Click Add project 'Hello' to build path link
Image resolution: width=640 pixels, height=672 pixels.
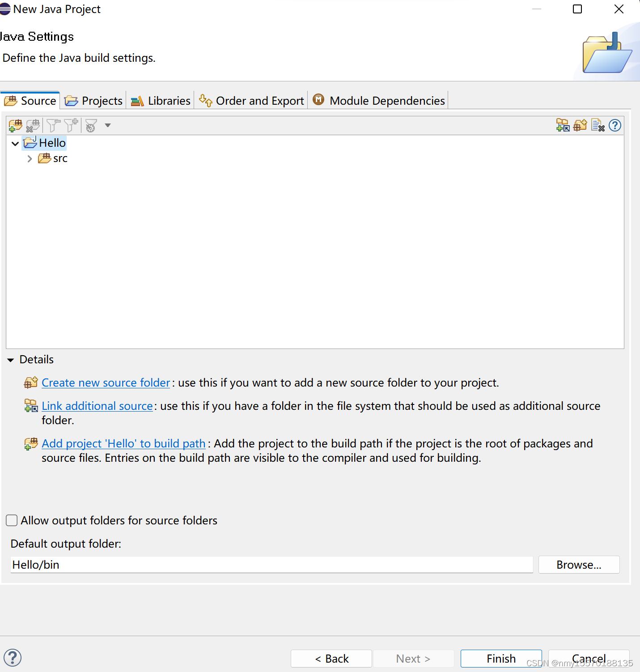point(123,443)
